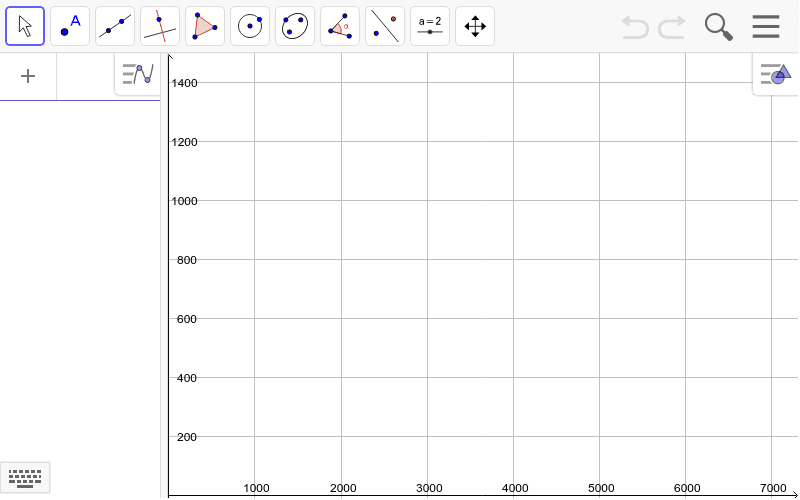Click the 1400 y-axis label
This screenshot has width=800, height=500.
pos(184,83)
